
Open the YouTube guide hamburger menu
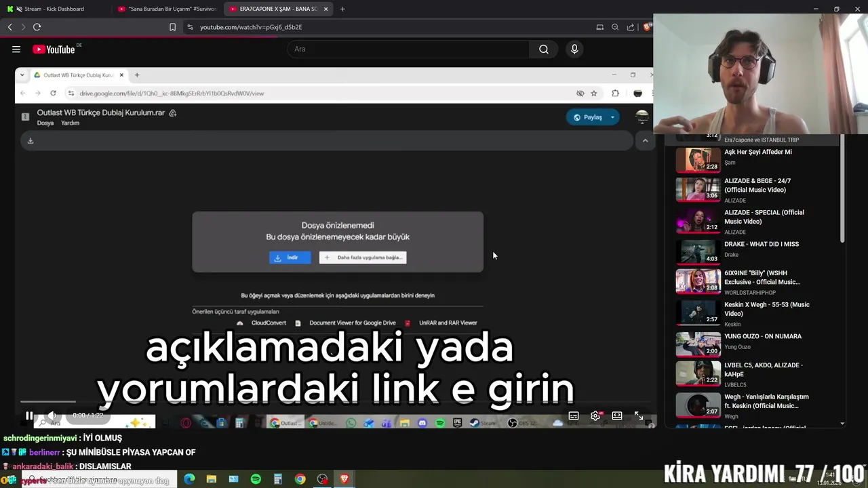pyautogui.click(x=16, y=49)
